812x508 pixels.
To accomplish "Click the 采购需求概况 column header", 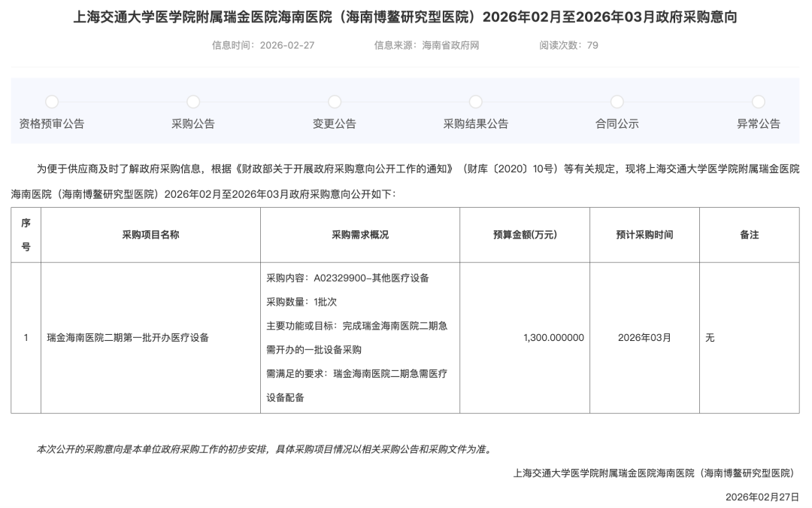I will (360, 235).
